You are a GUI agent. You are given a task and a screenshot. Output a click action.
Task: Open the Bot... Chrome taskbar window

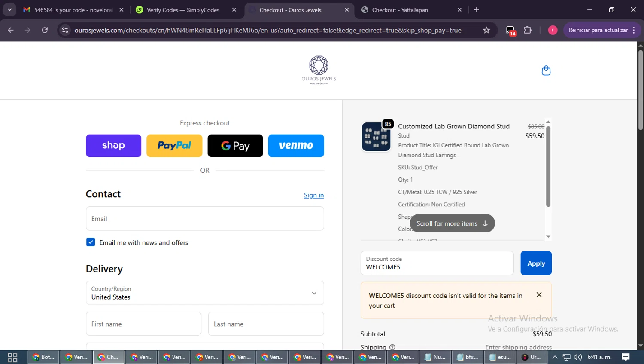pos(44,357)
